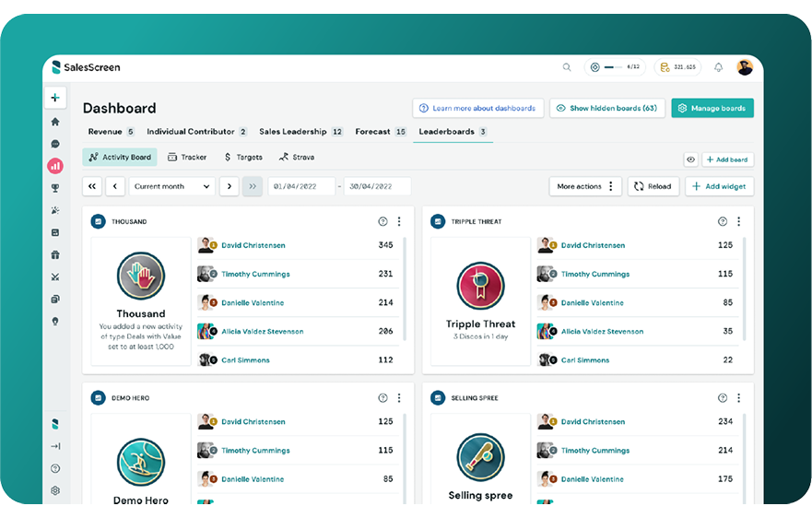812x518 pixels.
Task: Jump to first period double-left arrow
Action: click(x=92, y=186)
